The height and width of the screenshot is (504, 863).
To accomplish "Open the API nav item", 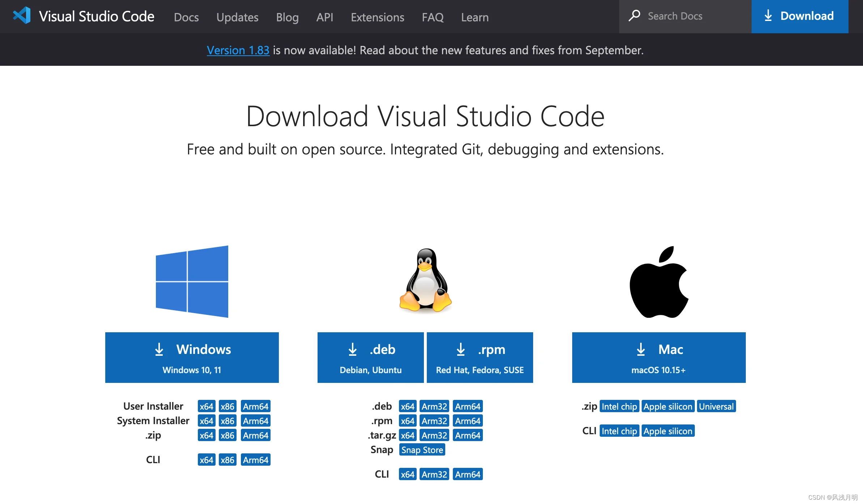I will [324, 17].
